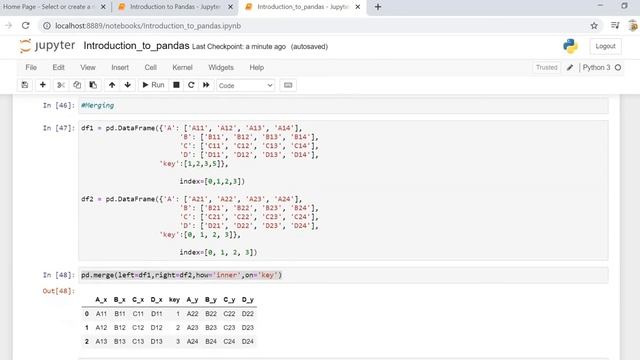Click the Logout button

tap(605, 46)
